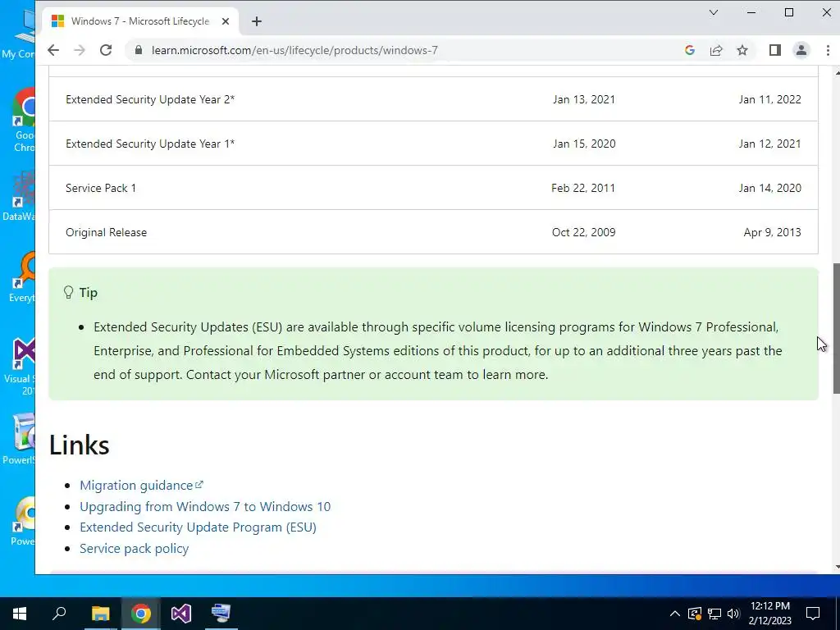
Task: Click the Tip heading lightbulb icon
Action: point(69,293)
